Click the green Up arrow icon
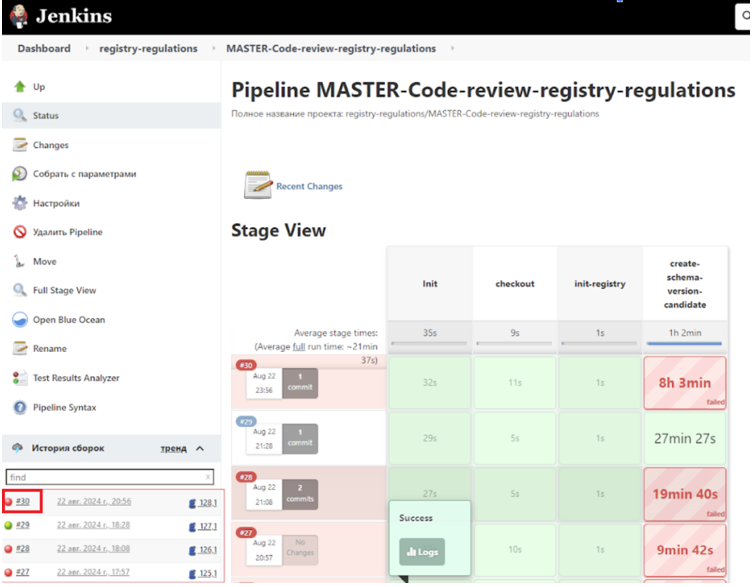Image resolution: width=752 pixels, height=587 pixels. (x=20, y=86)
